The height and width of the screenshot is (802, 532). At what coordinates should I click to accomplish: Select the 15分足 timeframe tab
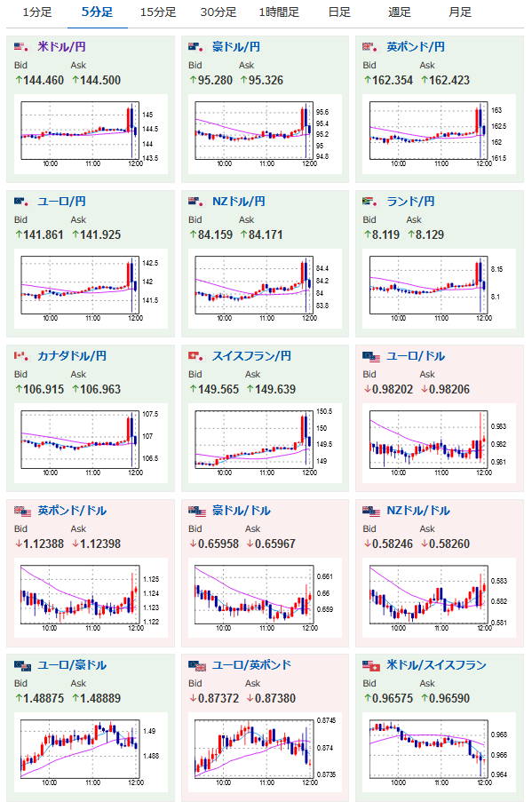[158, 12]
